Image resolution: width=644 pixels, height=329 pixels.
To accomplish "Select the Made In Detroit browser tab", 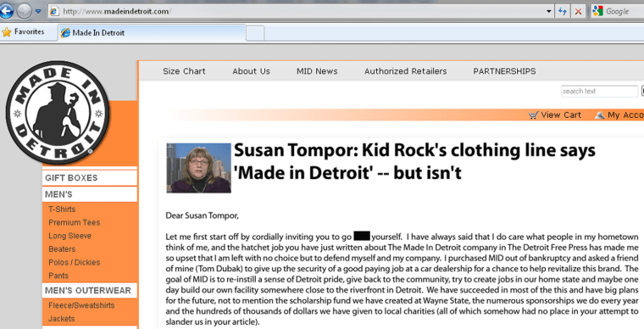I will 152,33.
